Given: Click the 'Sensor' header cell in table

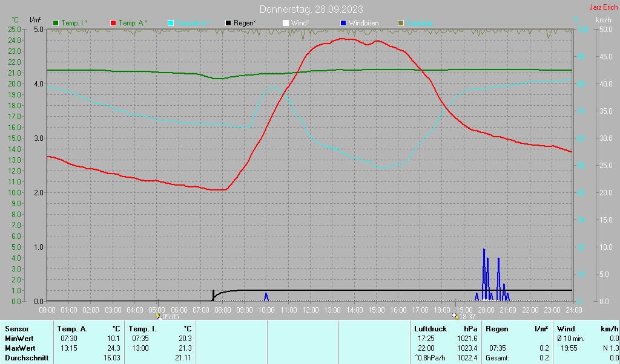Looking at the screenshot, I should (17, 329).
